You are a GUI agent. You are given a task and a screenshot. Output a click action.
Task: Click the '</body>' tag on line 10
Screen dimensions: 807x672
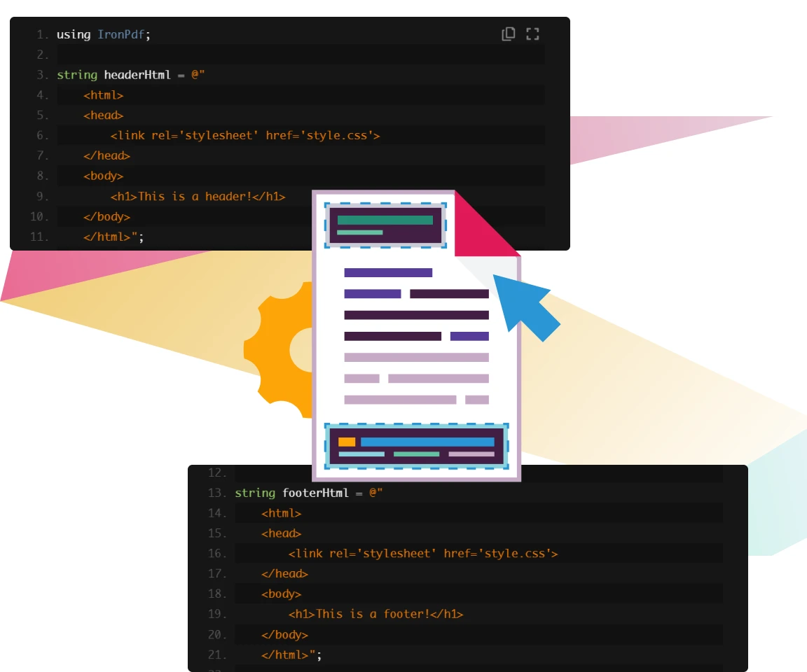(x=106, y=217)
